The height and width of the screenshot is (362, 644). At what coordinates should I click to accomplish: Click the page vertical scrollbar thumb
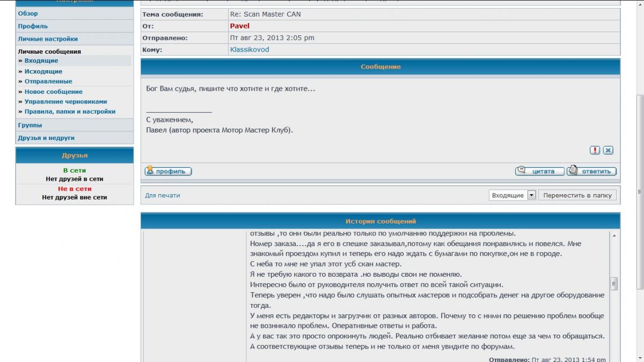639,191
